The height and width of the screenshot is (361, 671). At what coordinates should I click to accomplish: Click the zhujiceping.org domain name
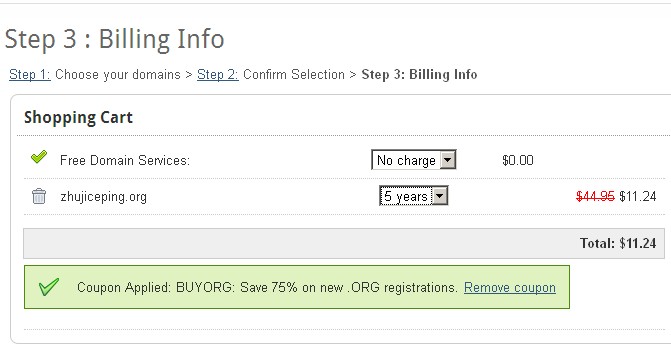coord(104,197)
